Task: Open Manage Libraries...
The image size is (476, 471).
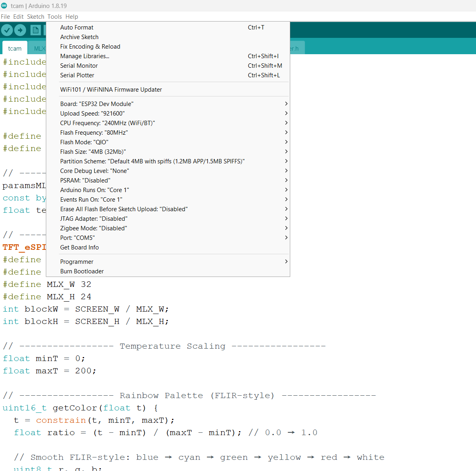Action: click(x=168, y=56)
